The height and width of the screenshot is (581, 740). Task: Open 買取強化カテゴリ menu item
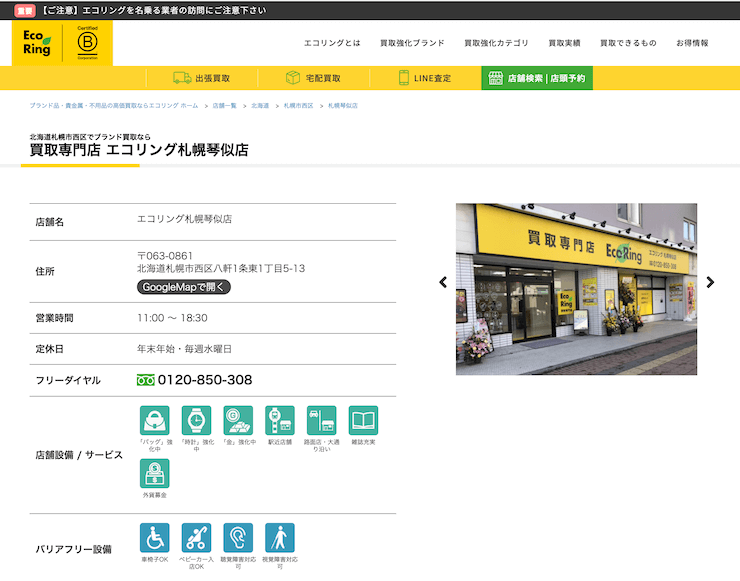(496, 43)
